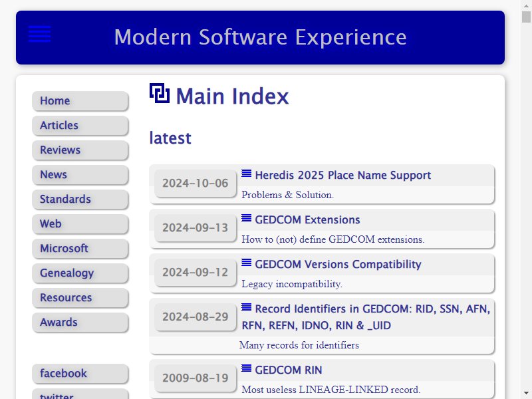Click the 'Legacy incompatibility.' description
The height and width of the screenshot is (399, 532).
(292, 284)
